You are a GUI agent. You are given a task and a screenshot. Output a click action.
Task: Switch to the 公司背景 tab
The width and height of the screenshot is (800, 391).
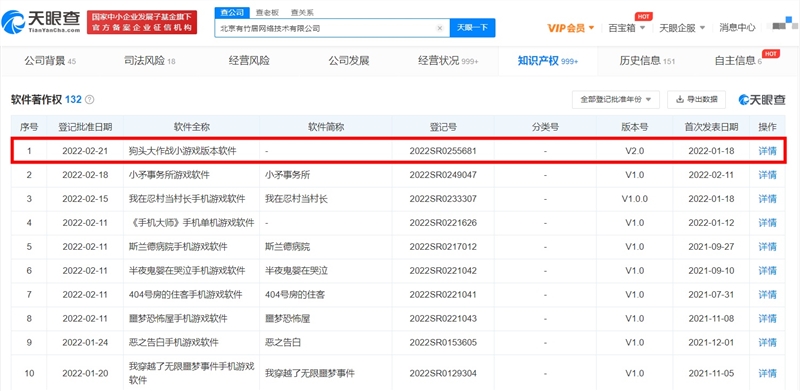50,61
